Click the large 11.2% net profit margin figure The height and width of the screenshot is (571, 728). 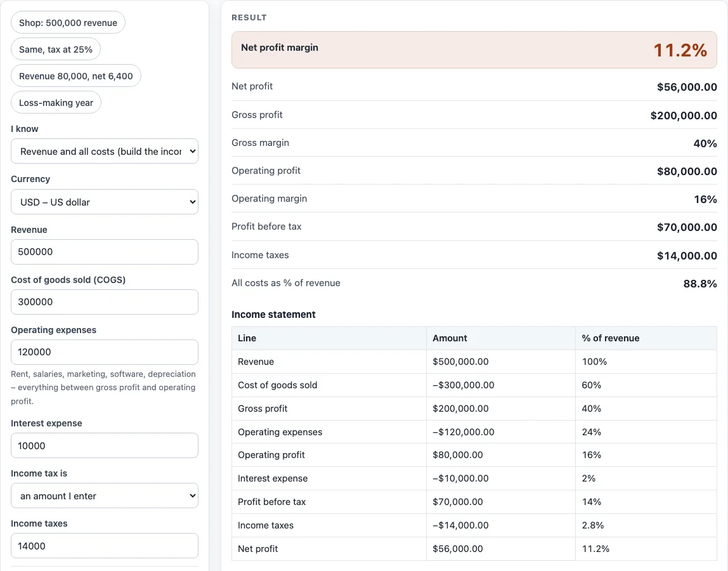tap(680, 50)
